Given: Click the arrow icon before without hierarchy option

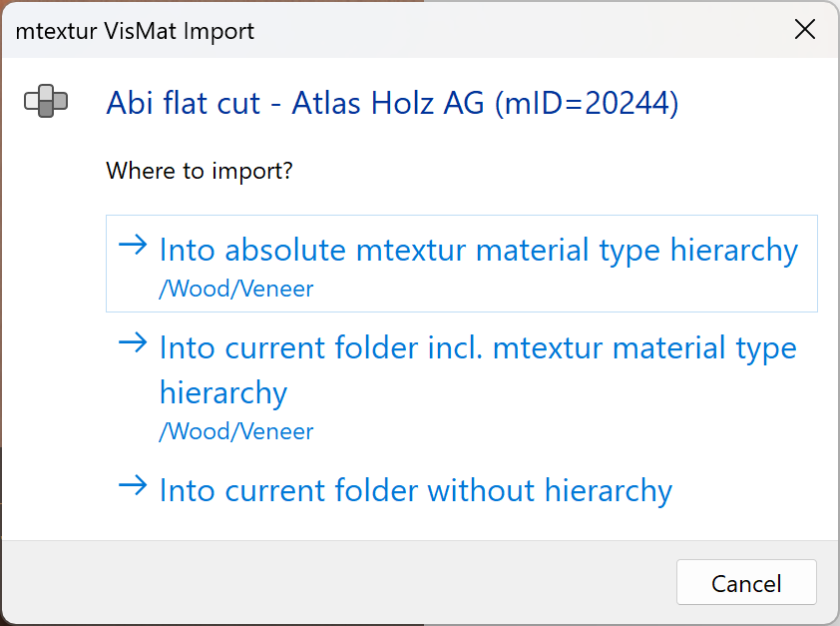Looking at the screenshot, I should point(133,490).
